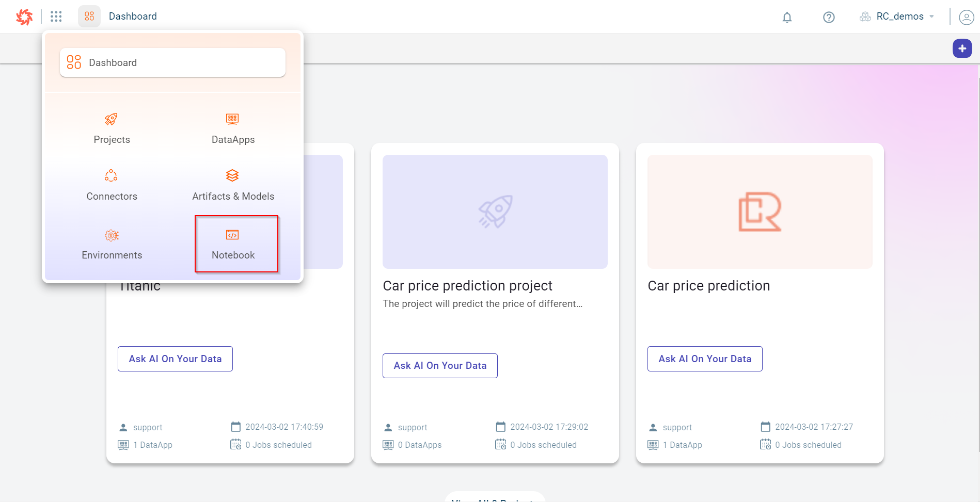Screen dimensions: 980x502
Task: Open Artifacts & Models section
Action: 233,185
